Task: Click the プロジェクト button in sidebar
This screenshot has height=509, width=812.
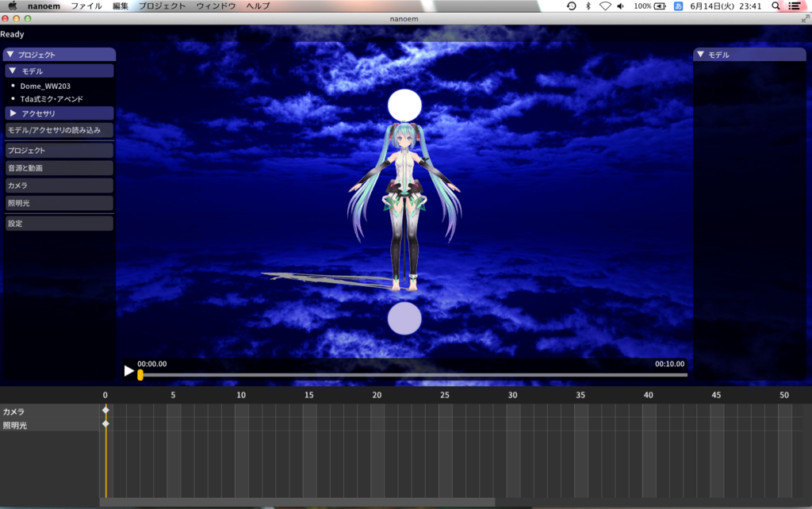Action: pos(59,150)
